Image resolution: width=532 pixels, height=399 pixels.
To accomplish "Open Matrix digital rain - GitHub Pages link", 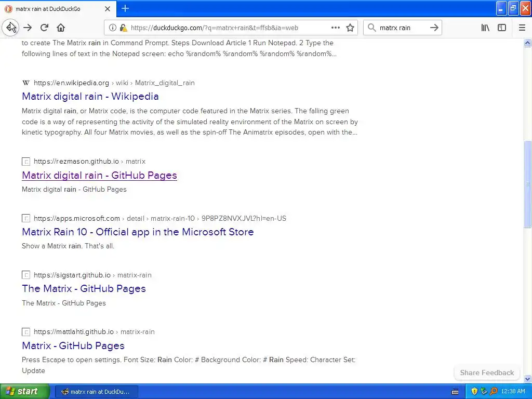I will tap(99, 175).
